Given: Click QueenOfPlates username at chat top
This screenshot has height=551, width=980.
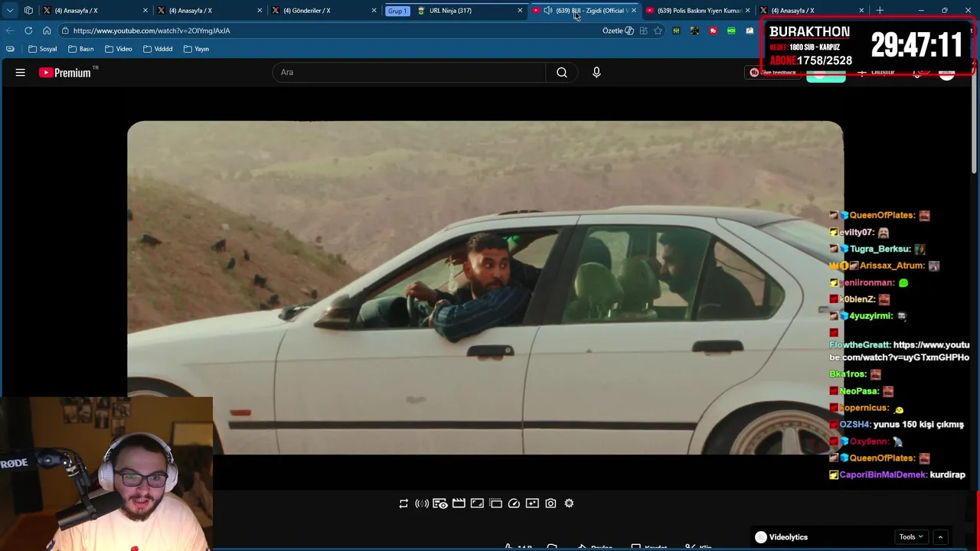Looking at the screenshot, I should tap(881, 216).
